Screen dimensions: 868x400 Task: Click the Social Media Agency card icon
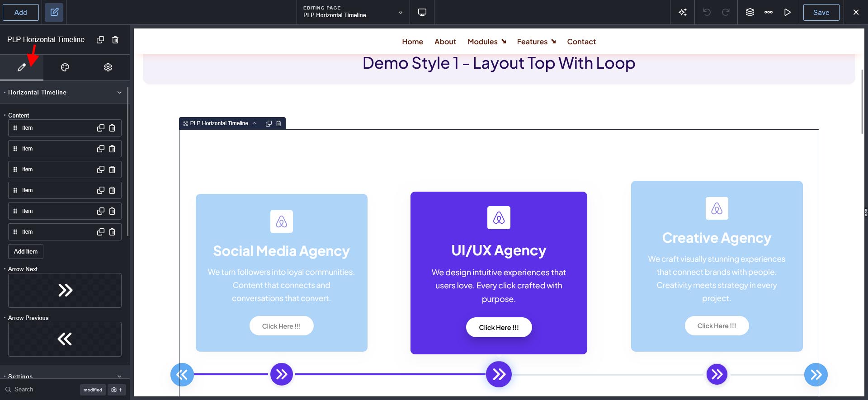(281, 221)
